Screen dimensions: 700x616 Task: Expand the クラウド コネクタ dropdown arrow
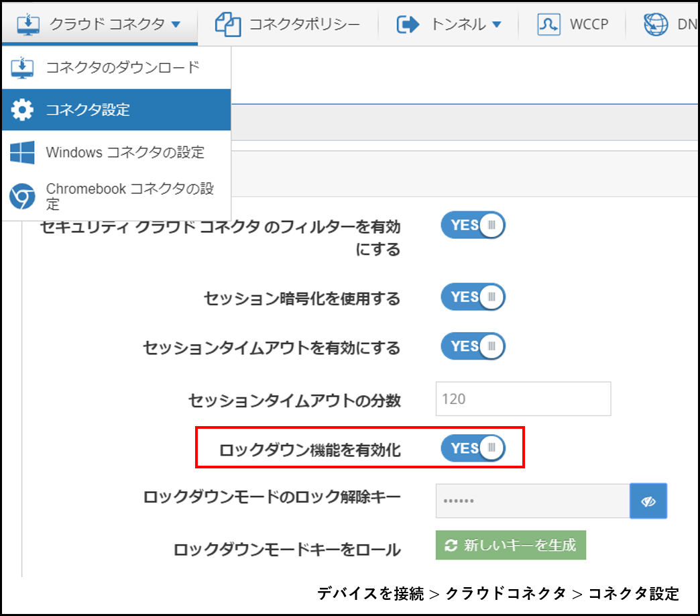pyautogui.click(x=176, y=25)
